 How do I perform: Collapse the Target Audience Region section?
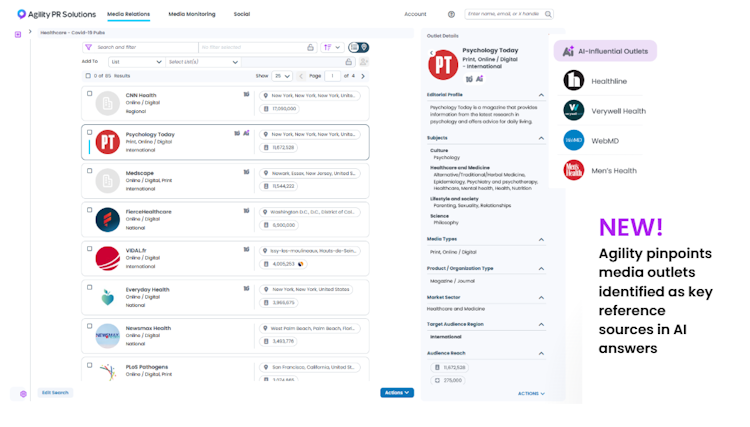pyautogui.click(x=541, y=325)
